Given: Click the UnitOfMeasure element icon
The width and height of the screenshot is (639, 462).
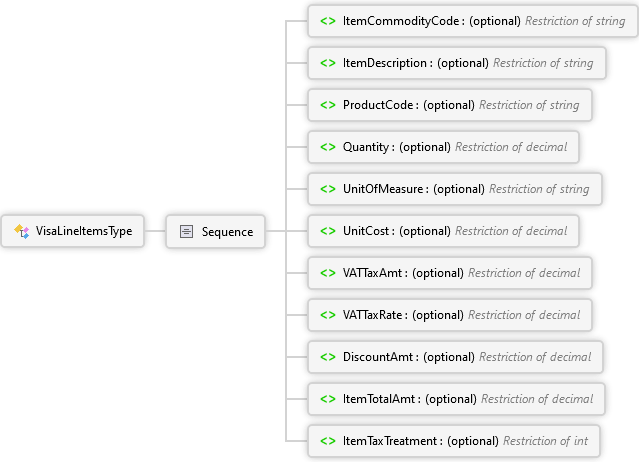Looking at the screenshot, I should pyautogui.click(x=327, y=189).
